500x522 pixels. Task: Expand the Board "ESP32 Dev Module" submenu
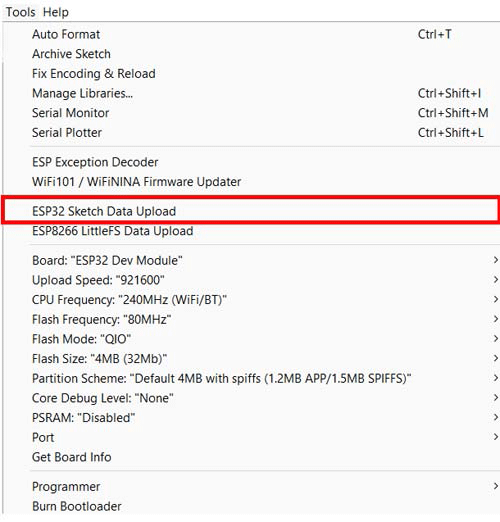click(251, 260)
